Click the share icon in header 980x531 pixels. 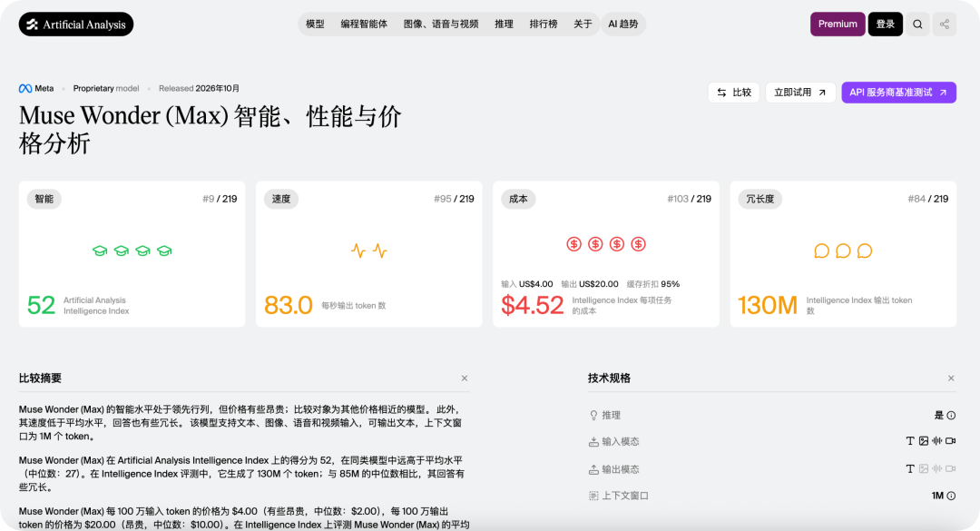945,25
